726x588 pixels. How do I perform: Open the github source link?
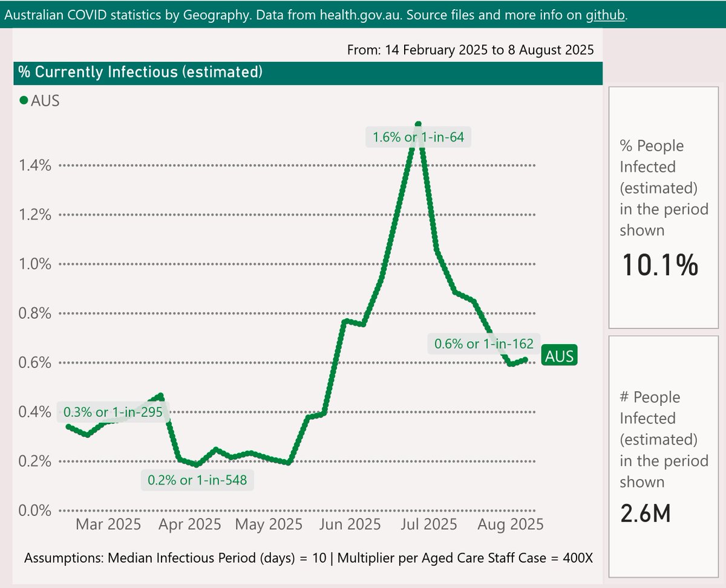click(x=604, y=15)
